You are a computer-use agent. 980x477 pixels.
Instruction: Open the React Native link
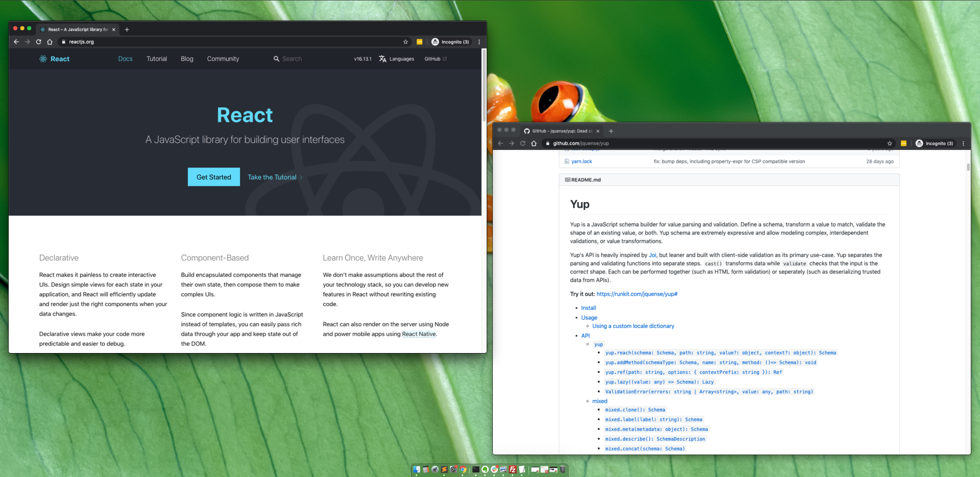419,334
